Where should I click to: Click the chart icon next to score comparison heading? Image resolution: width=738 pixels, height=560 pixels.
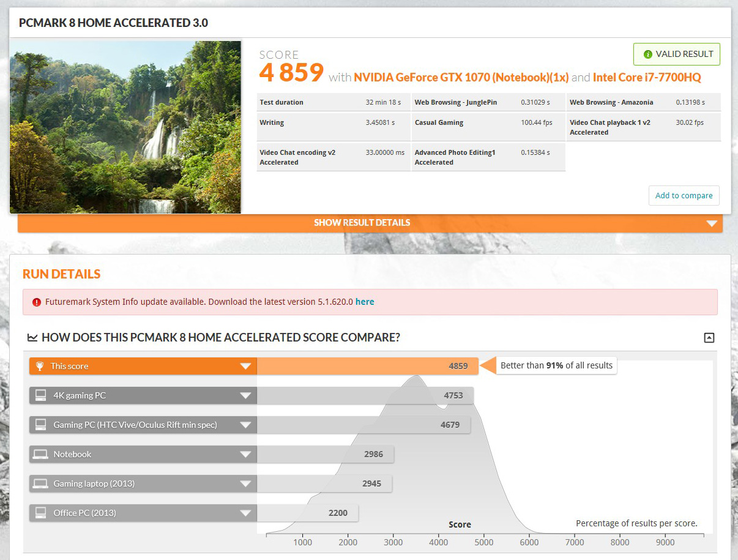click(x=32, y=337)
